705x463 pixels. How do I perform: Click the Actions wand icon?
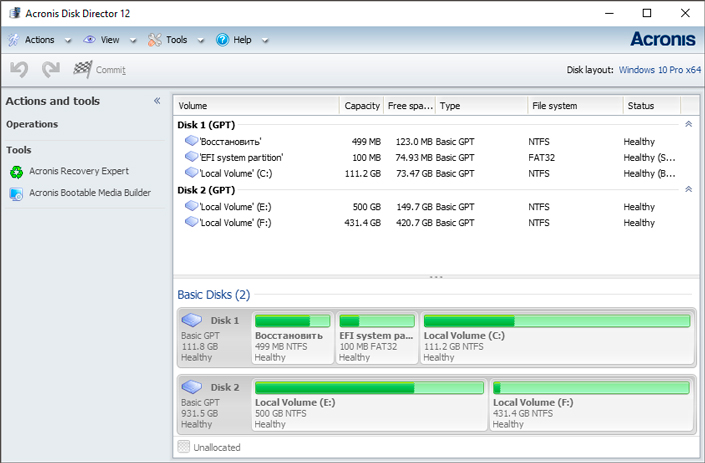(14, 40)
